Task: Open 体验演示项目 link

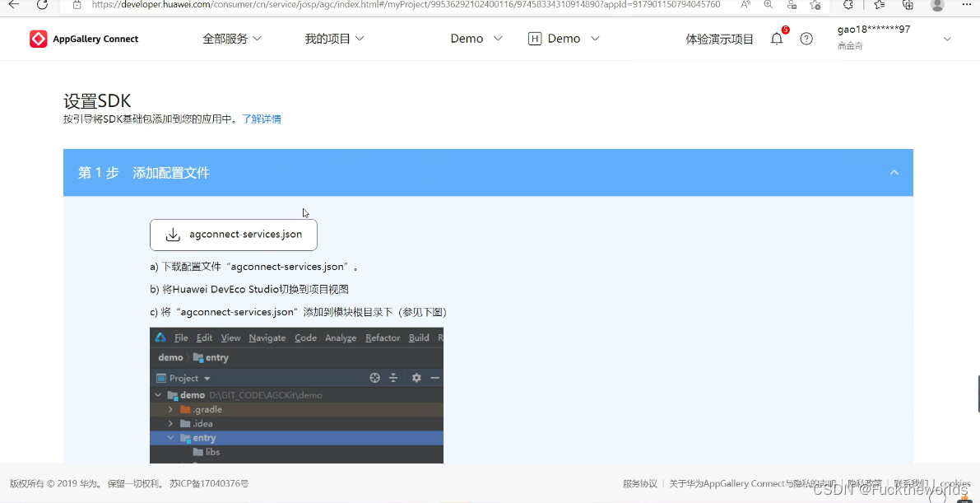Action: click(x=719, y=39)
